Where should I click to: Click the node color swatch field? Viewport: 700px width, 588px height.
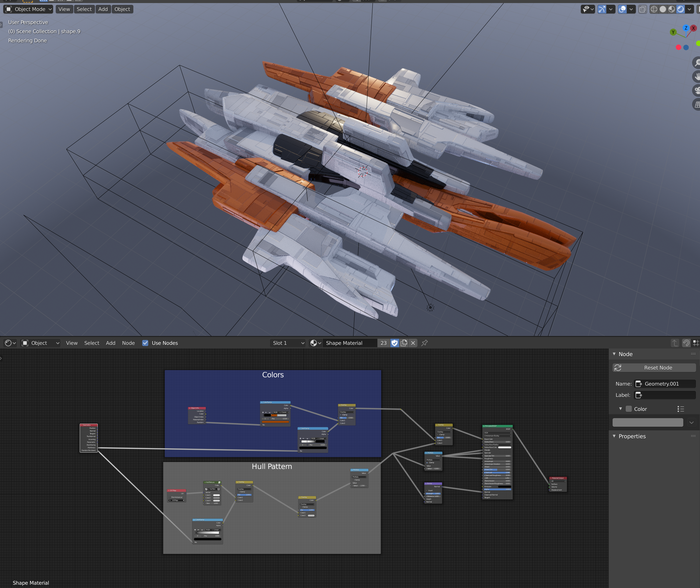coord(648,423)
